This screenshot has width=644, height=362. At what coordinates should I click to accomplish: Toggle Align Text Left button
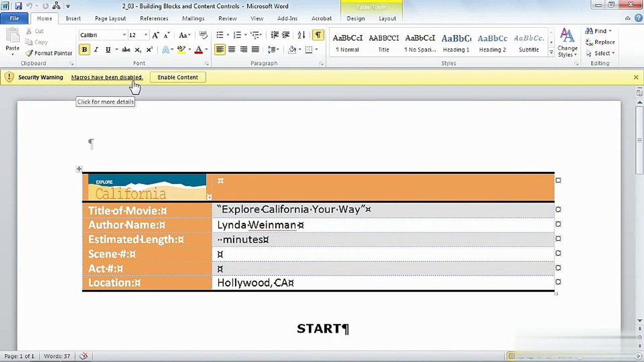tap(219, 50)
